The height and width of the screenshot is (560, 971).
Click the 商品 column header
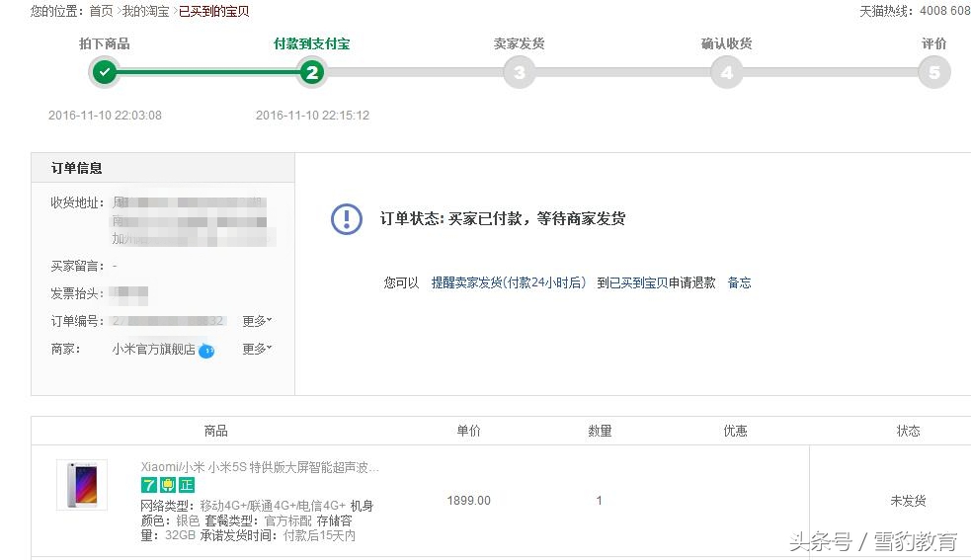[216, 431]
